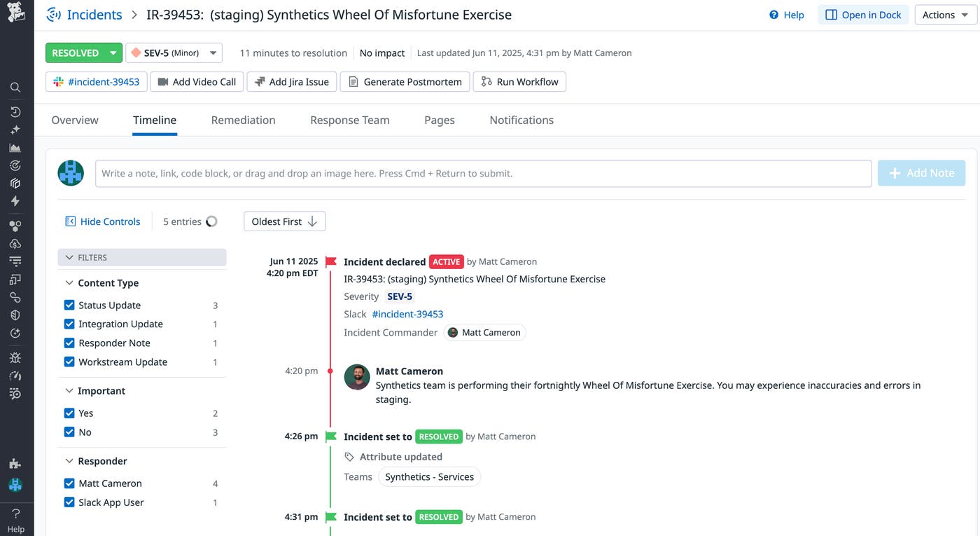980x536 pixels.
Task: Click the Help question mark icon in the sidebar
Action: (15, 514)
